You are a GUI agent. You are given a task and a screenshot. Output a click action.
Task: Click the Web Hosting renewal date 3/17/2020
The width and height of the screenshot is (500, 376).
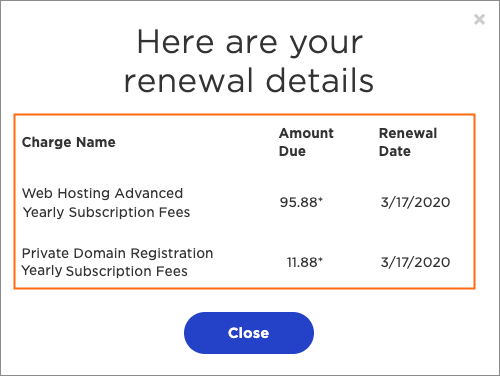coord(415,202)
